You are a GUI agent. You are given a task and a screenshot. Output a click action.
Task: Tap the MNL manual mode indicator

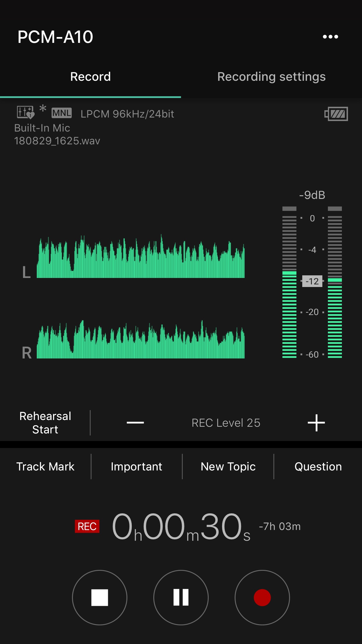tap(61, 113)
